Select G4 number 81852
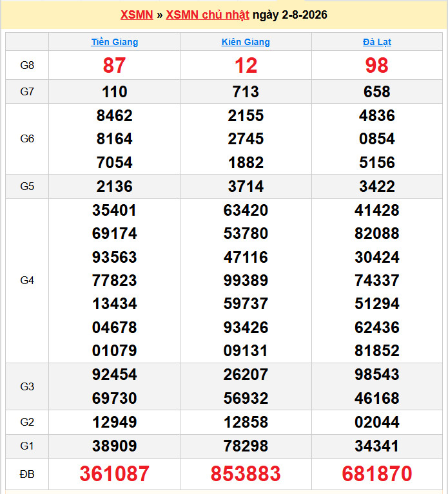 click(x=376, y=350)
